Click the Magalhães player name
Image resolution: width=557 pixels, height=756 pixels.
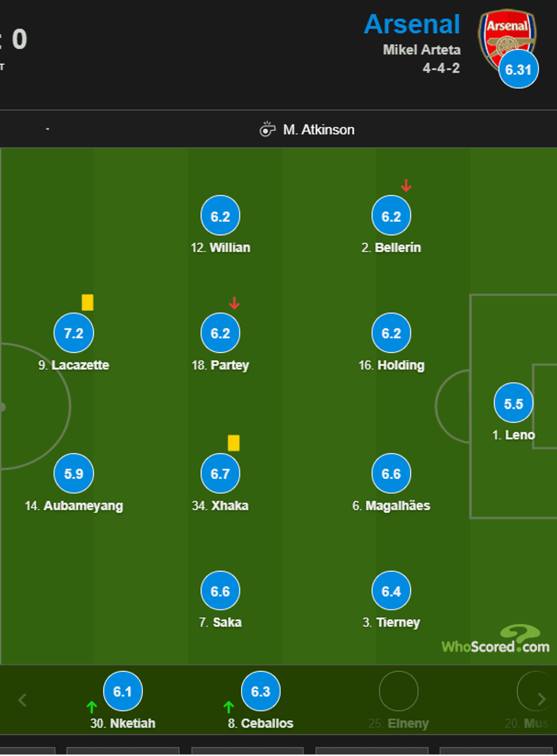[397, 506]
